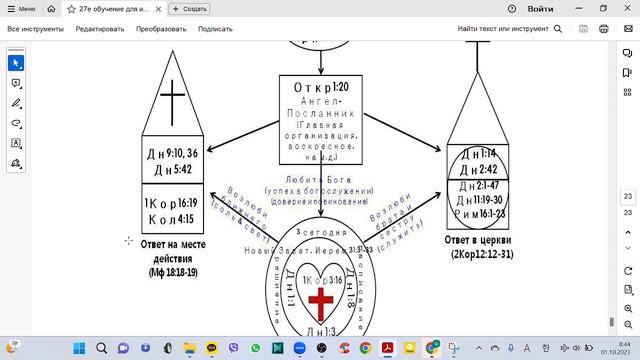Open the Меню hamburger menu
640x360 pixels.
(21, 9)
